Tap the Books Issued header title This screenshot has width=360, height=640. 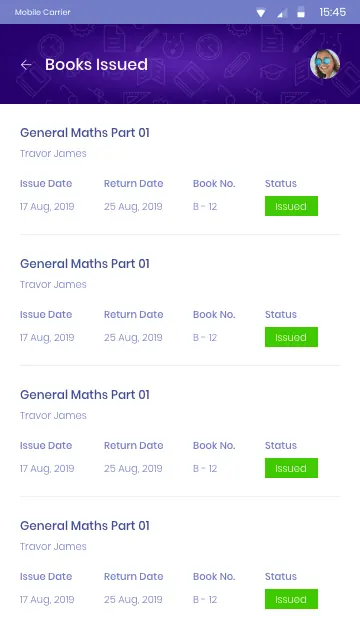96,64
